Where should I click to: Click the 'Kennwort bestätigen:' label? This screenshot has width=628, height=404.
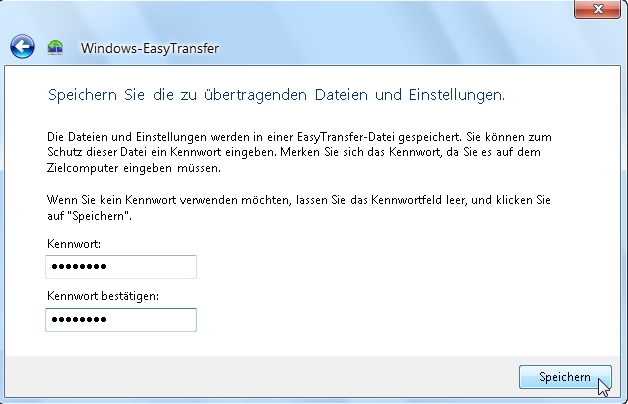tap(103, 296)
